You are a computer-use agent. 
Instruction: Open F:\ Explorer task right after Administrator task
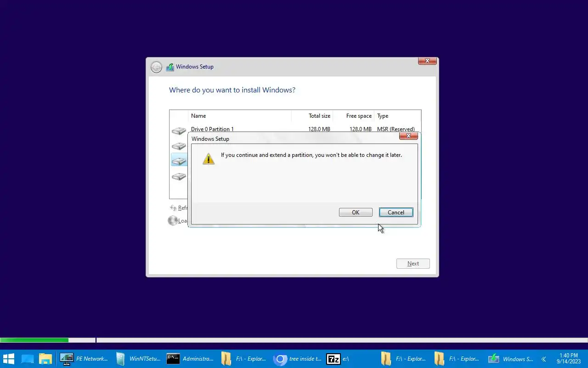click(244, 359)
